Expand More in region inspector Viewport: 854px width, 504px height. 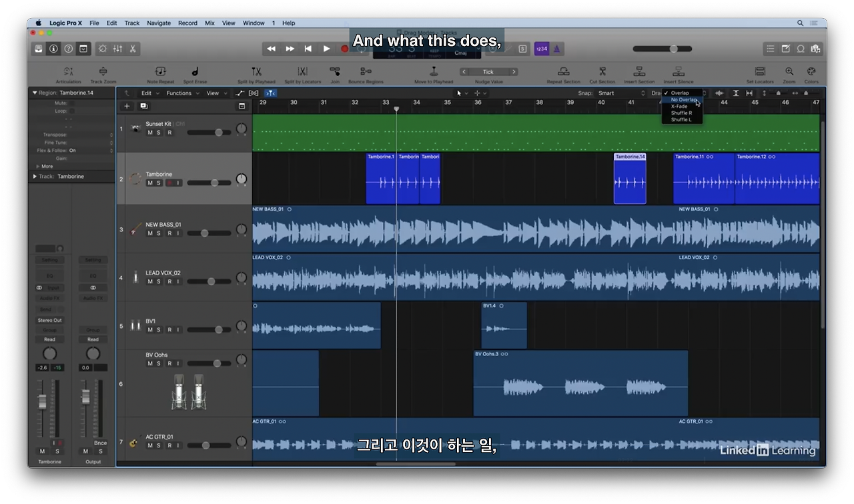pyautogui.click(x=38, y=167)
